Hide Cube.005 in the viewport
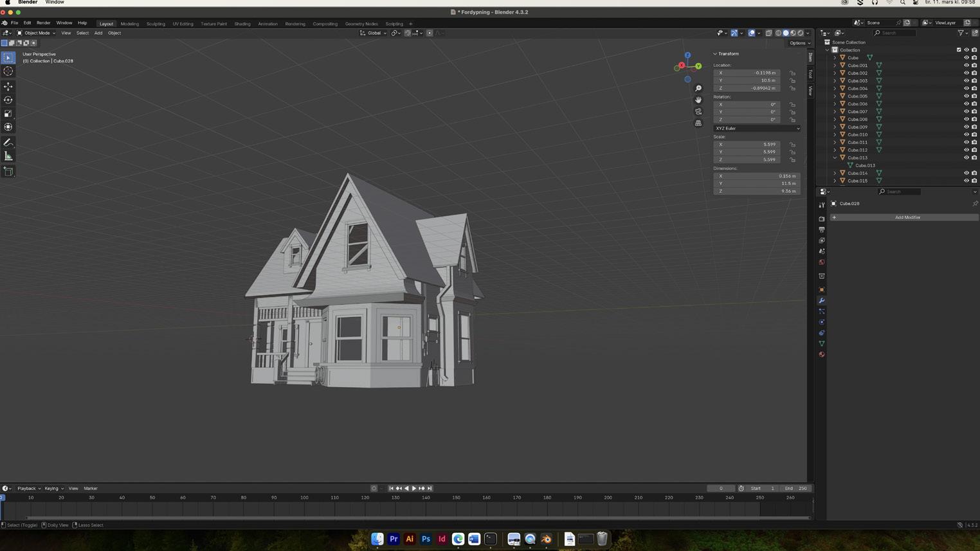 (966, 96)
